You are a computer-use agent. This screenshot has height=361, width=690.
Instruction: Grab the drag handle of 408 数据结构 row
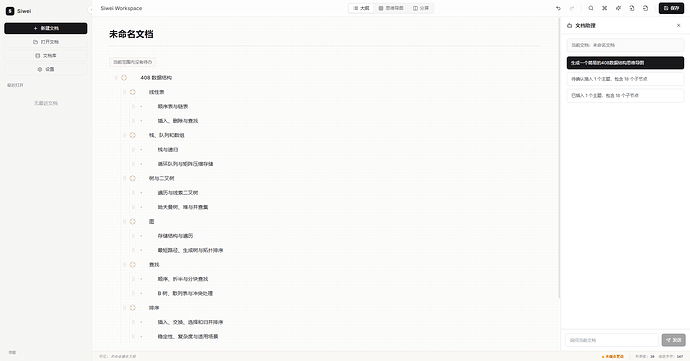click(x=116, y=77)
